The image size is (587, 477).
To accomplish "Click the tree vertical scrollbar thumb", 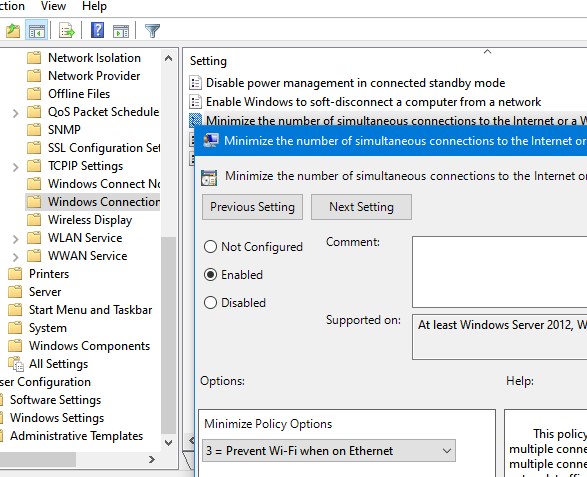I will [168, 335].
